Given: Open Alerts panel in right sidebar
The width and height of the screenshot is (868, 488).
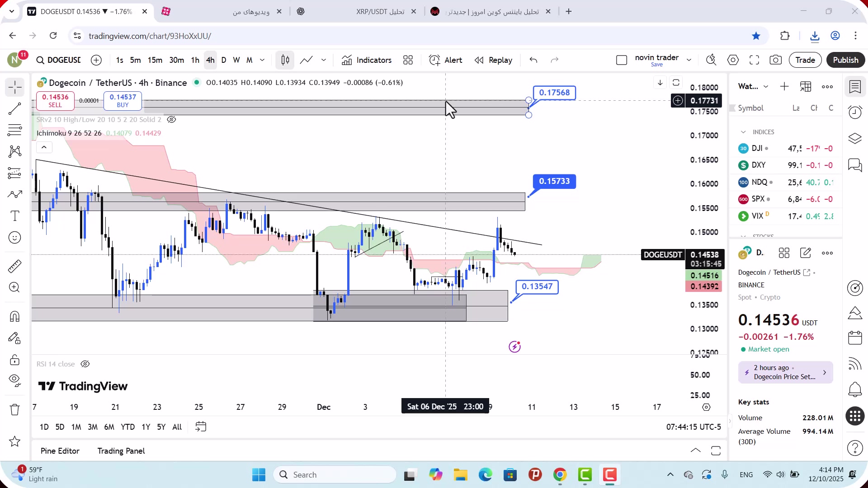Looking at the screenshot, I should tap(855, 113).
